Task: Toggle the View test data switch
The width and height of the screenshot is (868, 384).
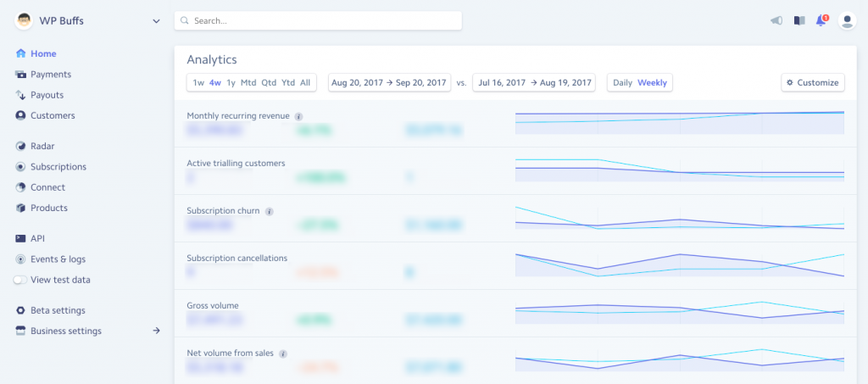Action: [x=20, y=280]
